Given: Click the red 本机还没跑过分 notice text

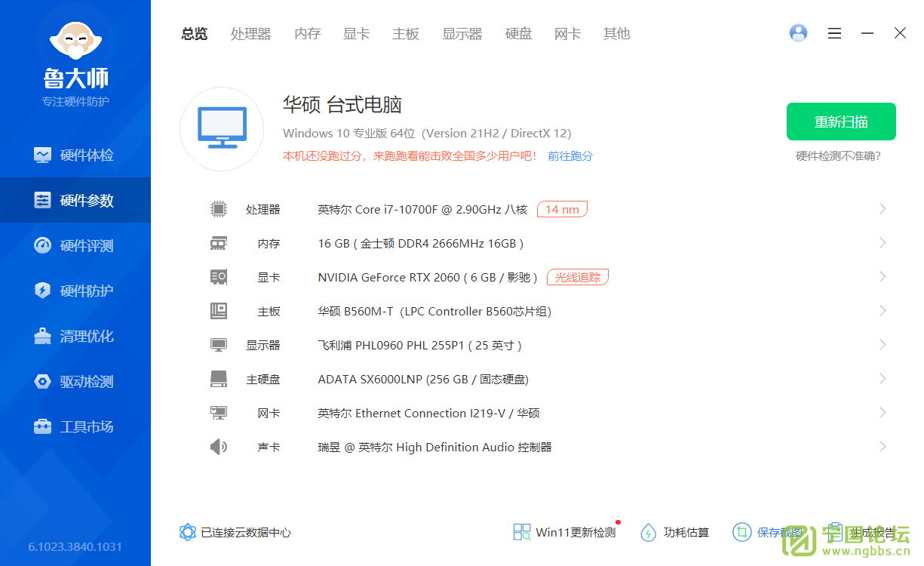Looking at the screenshot, I should pos(410,156).
